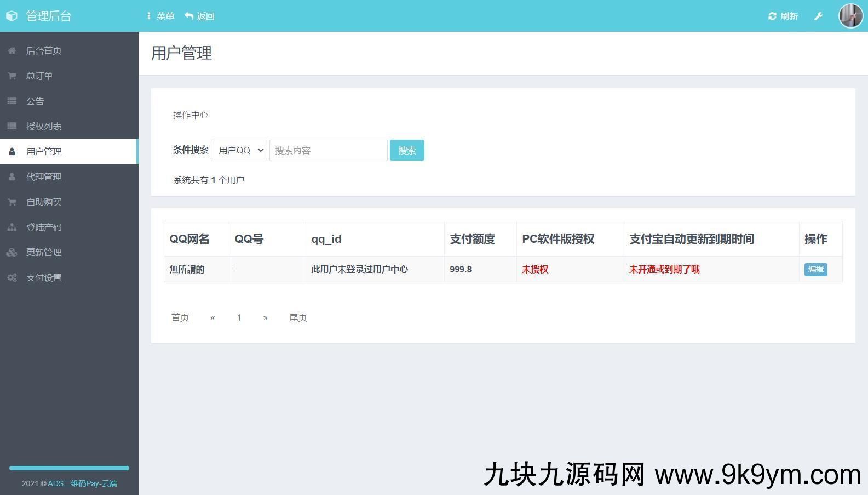Open 授权列表 in the sidebar
Image resolution: width=868 pixels, height=495 pixels.
point(44,126)
